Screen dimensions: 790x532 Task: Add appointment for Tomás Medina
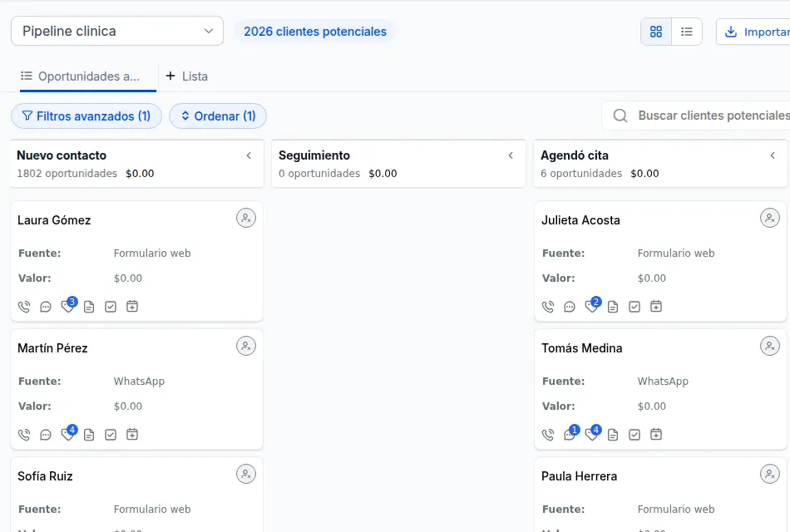coord(656,434)
